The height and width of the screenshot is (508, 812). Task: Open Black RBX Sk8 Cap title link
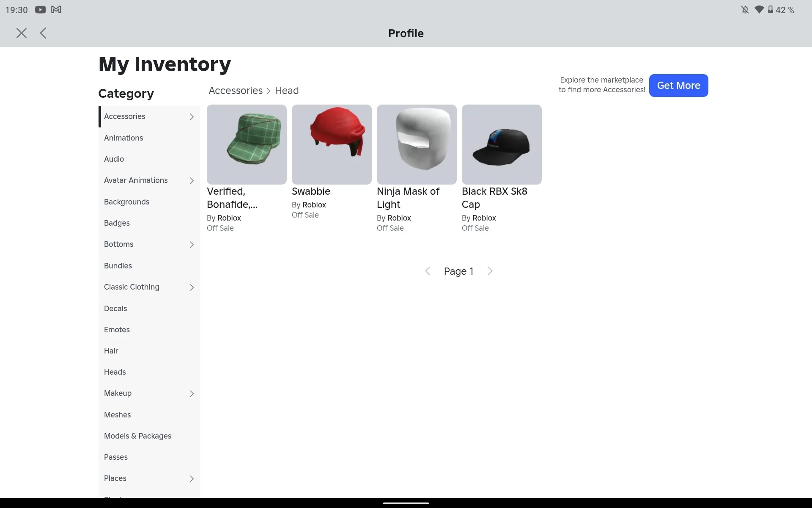tap(494, 198)
